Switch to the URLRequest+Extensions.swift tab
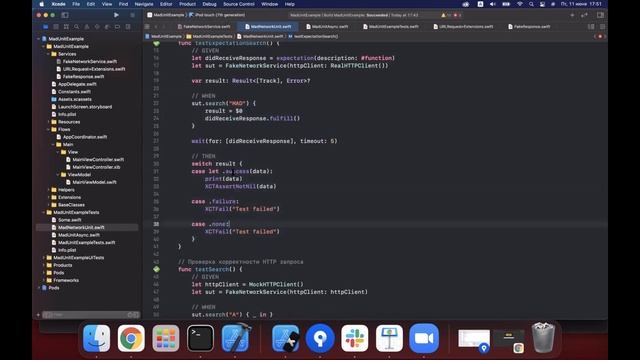Image resolution: width=640 pixels, height=360 pixels. tap(463, 27)
